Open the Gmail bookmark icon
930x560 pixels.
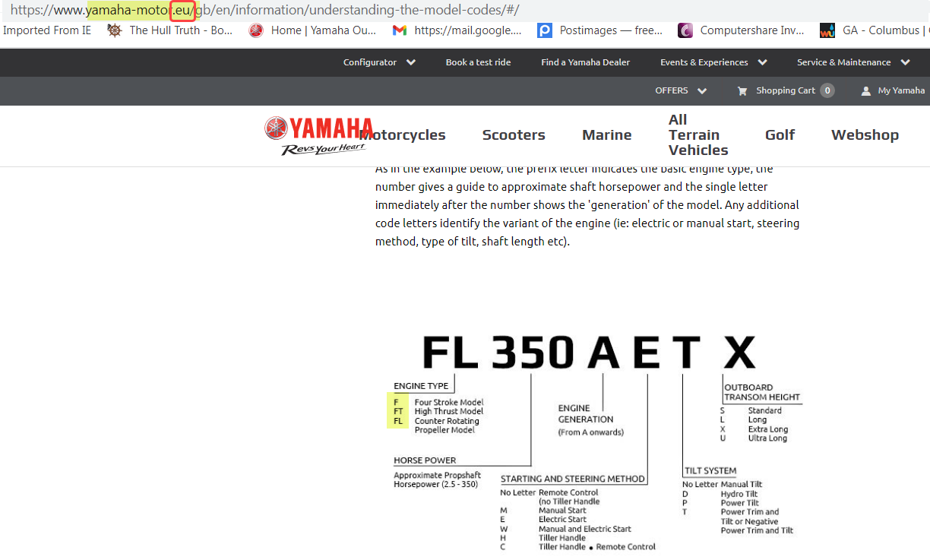[400, 30]
